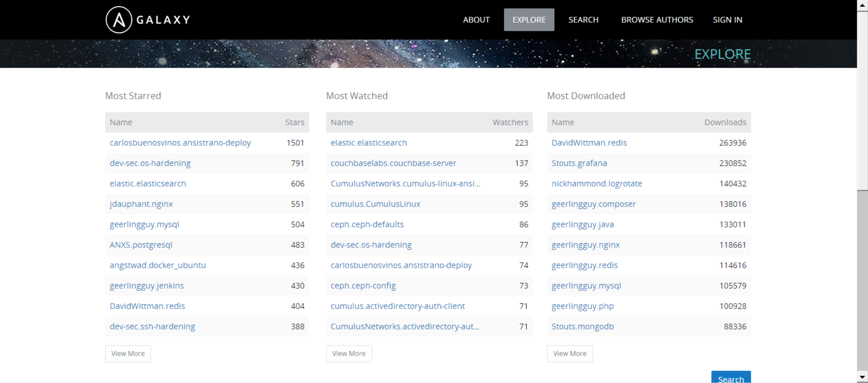Click the blue Search button
The width and height of the screenshot is (868, 383).
point(731,377)
